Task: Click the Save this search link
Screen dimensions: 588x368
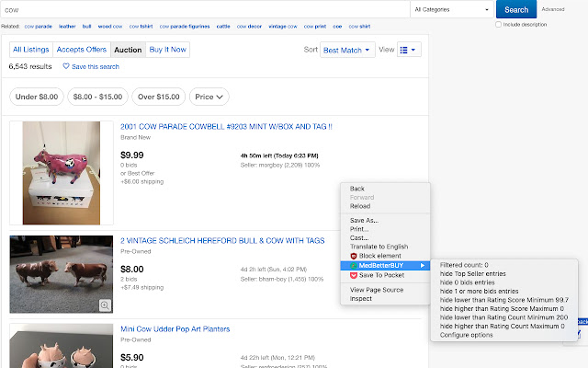Action: click(x=96, y=66)
